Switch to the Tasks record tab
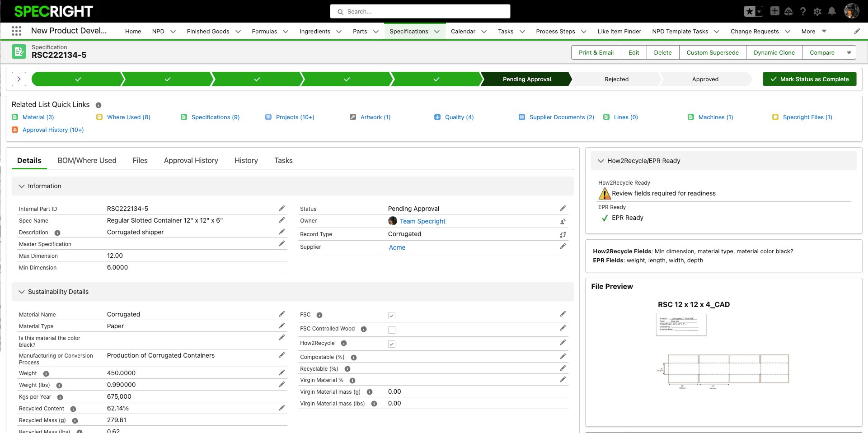The height and width of the screenshot is (433, 868). click(x=283, y=160)
